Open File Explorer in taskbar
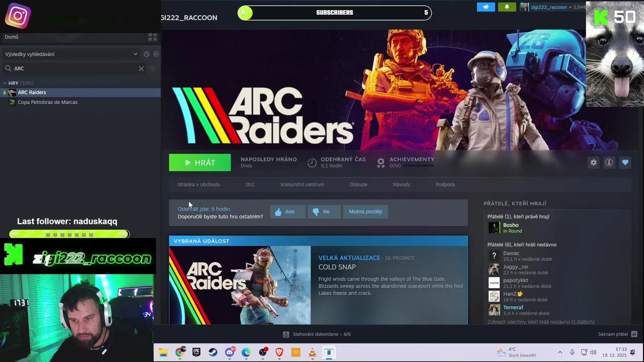644x362 pixels. click(x=163, y=352)
